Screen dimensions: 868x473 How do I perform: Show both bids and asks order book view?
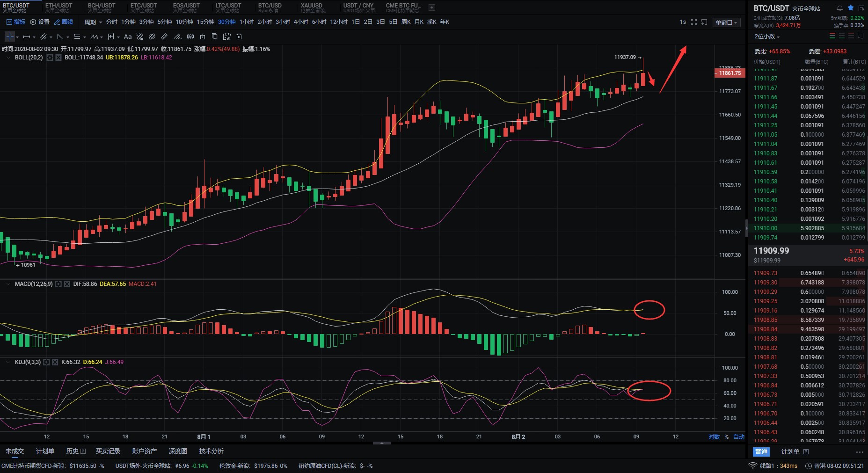832,36
